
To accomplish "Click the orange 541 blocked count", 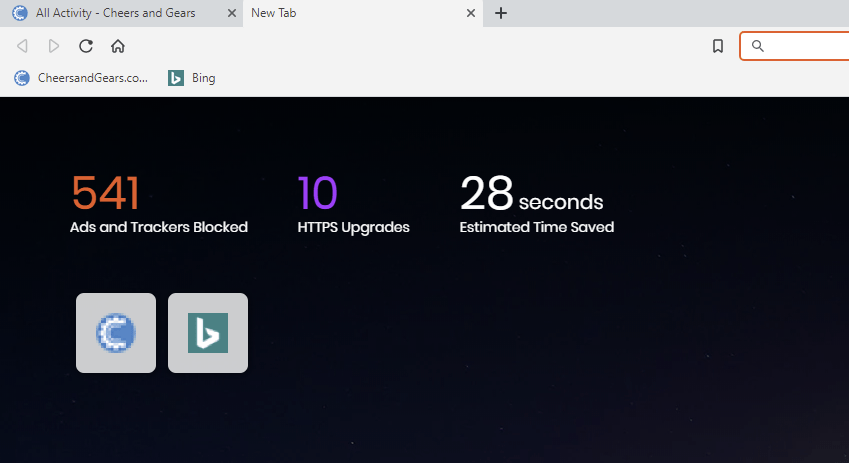I will coord(105,193).
